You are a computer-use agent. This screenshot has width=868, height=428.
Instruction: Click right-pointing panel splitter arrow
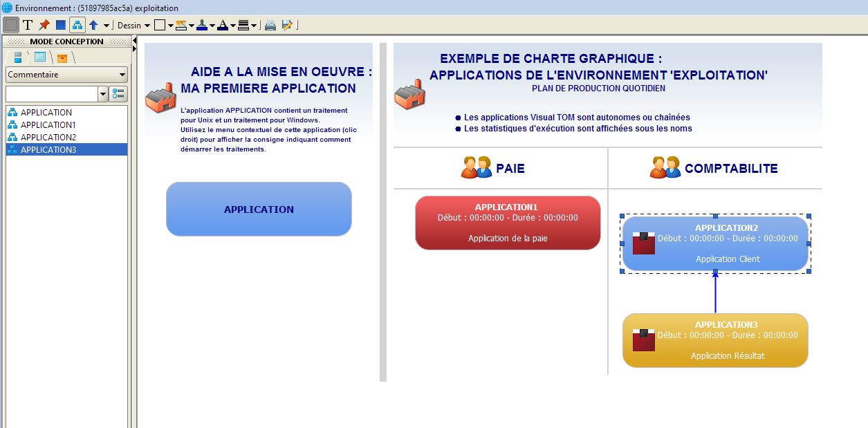pyautogui.click(x=134, y=50)
